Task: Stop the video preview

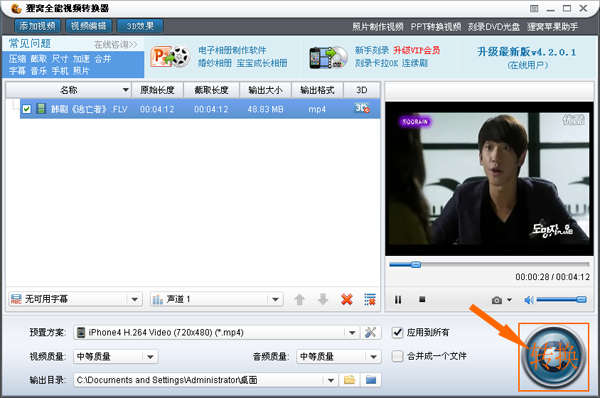Action: click(x=422, y=299)
